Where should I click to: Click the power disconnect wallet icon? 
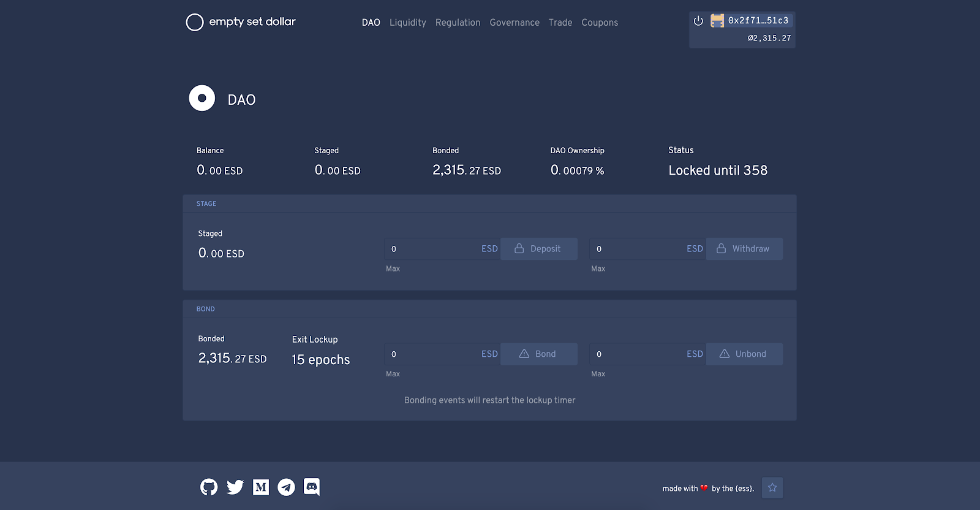pos(698,21)
